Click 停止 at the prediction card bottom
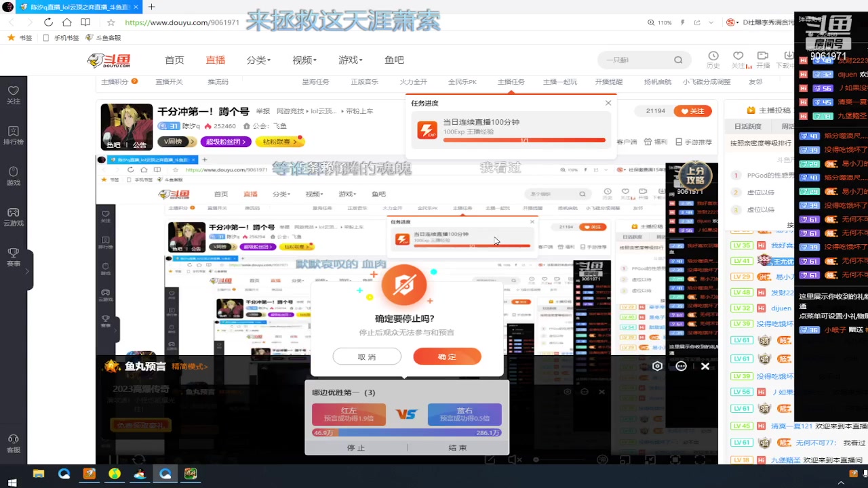 click(x=356, y=448)
